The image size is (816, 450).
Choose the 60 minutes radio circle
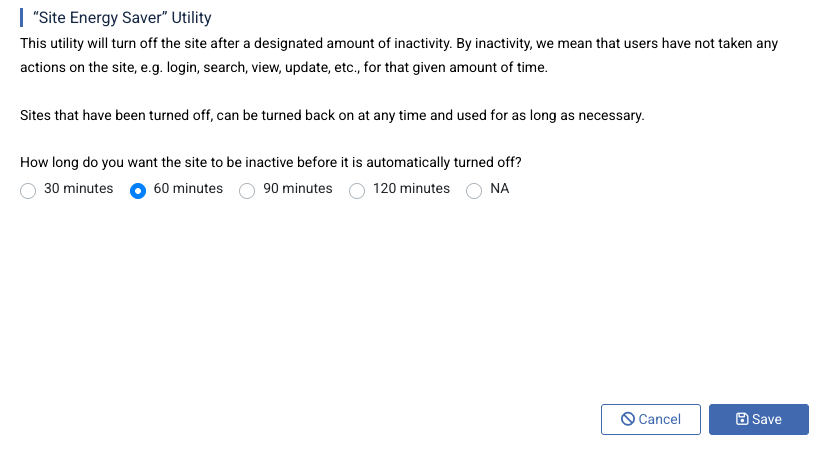137,190
